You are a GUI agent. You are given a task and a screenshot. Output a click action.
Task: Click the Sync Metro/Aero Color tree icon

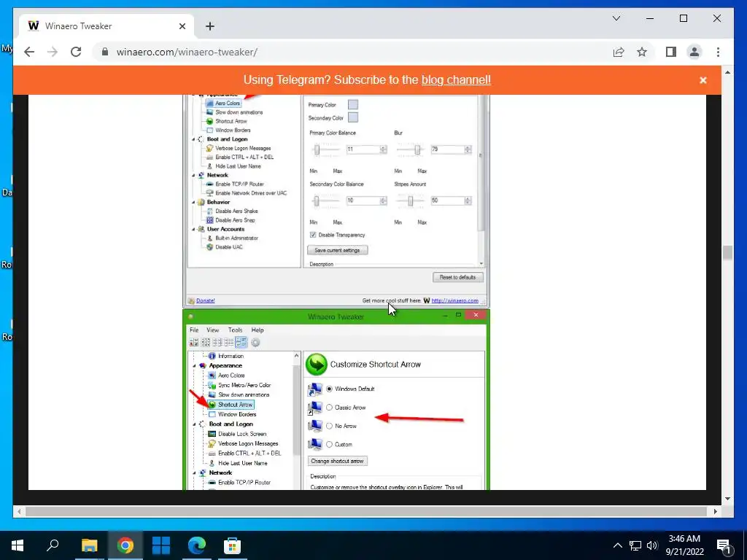click(212, 385)
